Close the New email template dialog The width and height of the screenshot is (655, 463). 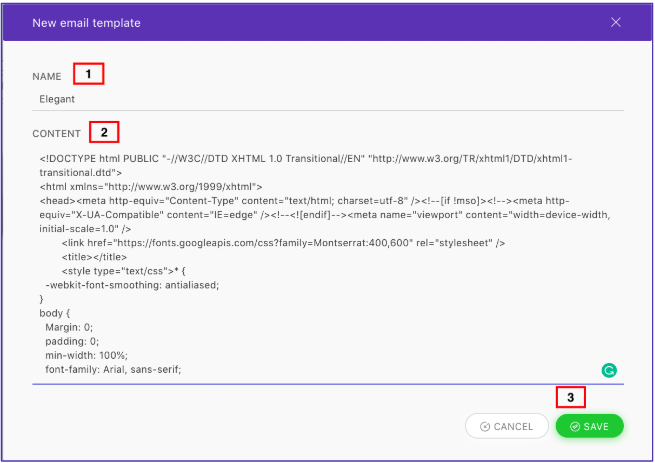tap(616, 22)
